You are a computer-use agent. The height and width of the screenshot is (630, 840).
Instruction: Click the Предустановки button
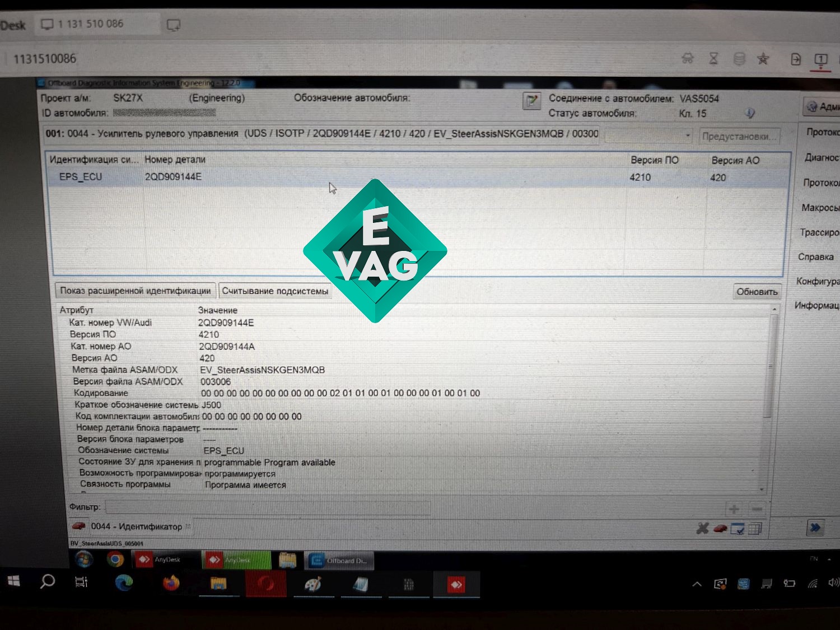[x=739, y=136]
